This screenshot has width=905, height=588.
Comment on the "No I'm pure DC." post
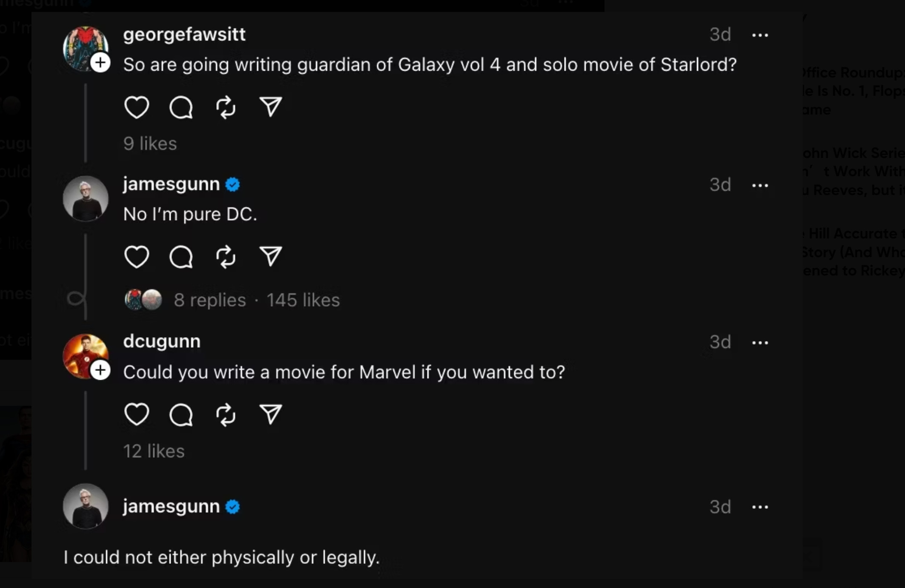coord(181,257)
